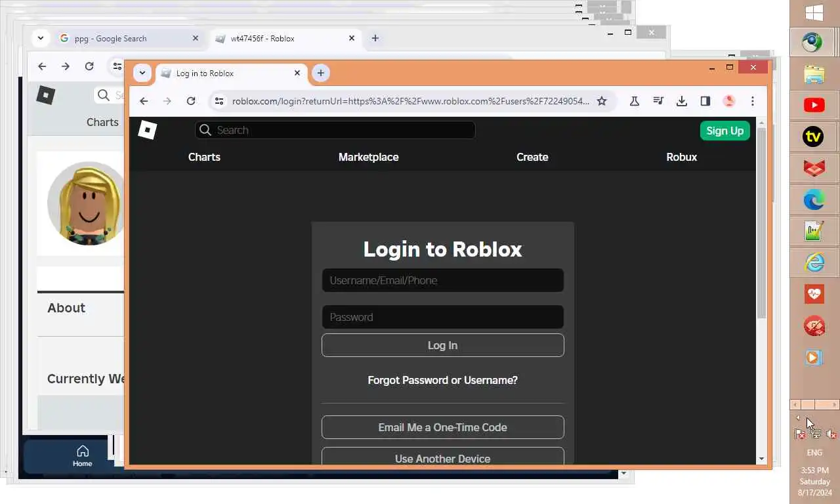This screenshot has height=504, width=840.
Task: Focus the Password field
Action: [x=442, y=317]
